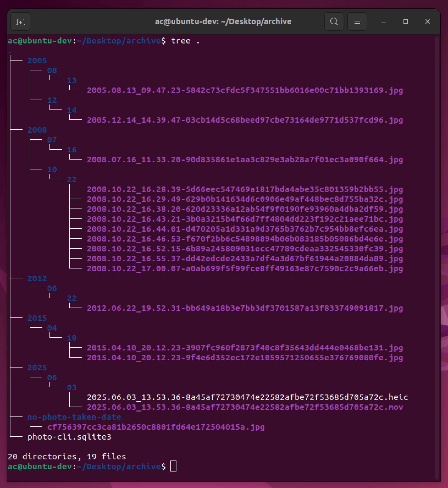The height and width of the screenshot is (488, 448).
Task: Maximize the terminal window
Action: pyautogui.click(x=405, y=21)
